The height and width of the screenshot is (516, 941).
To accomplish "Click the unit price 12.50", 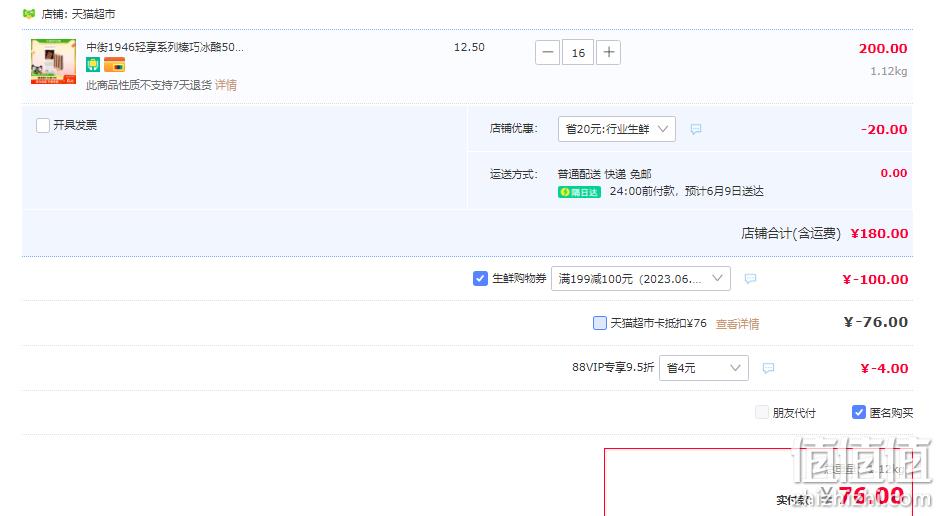I will 469,47.
